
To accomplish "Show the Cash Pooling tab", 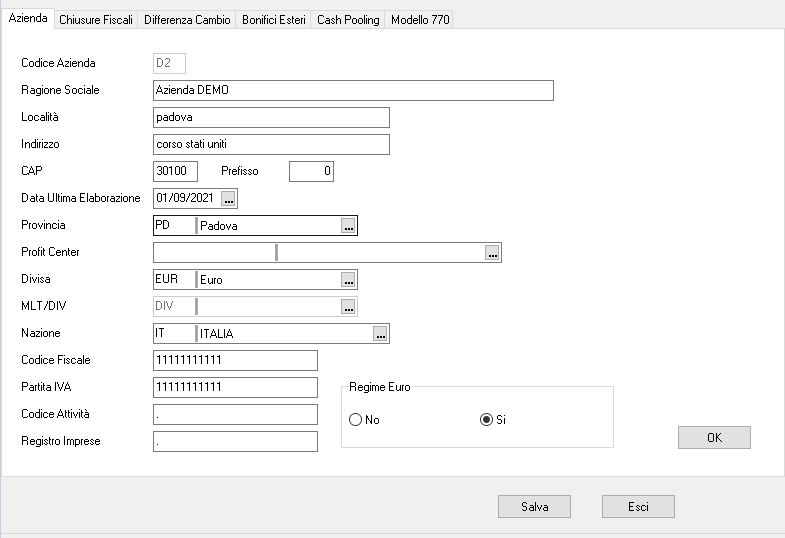I will (348, 20).
